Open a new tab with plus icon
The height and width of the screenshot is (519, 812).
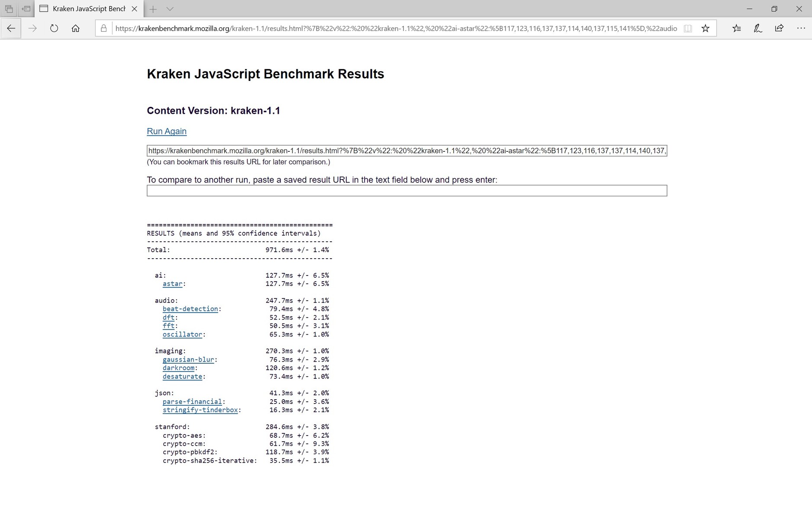[x=153, y=9]
